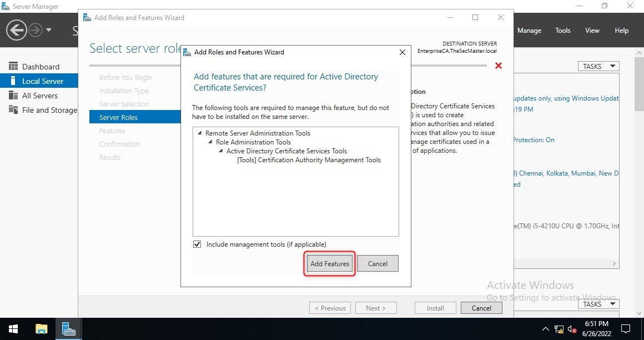Click Previous button in wizard
Viewport: 644px width, 340px height.
pyautogui.click(x=330, y=308)
